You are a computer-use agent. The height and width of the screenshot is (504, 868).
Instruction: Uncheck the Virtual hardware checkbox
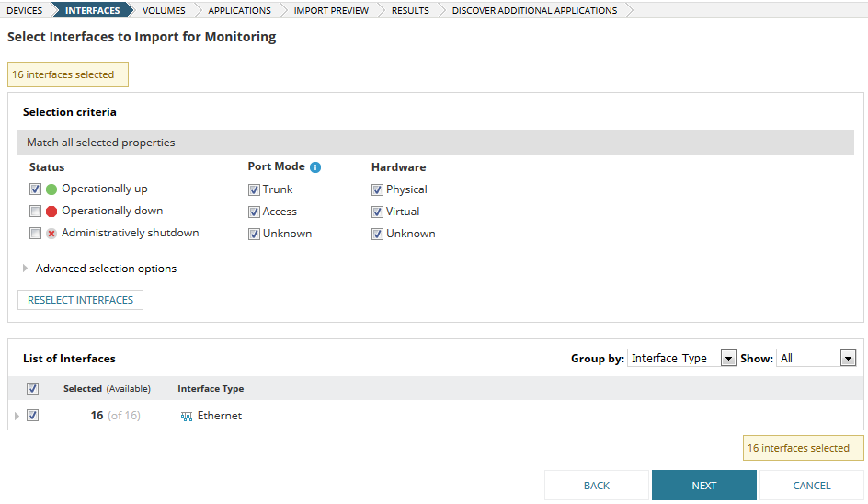[x=377, y=212]
